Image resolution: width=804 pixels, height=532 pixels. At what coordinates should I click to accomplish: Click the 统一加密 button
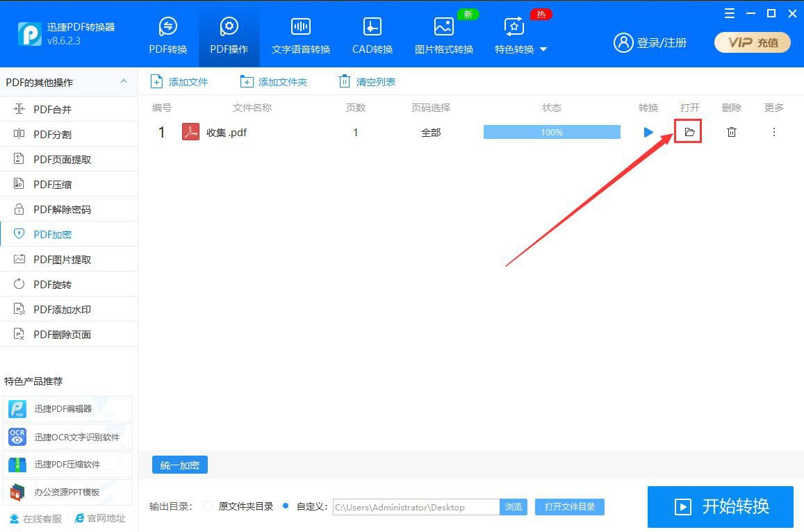click(x=180, y=465)
